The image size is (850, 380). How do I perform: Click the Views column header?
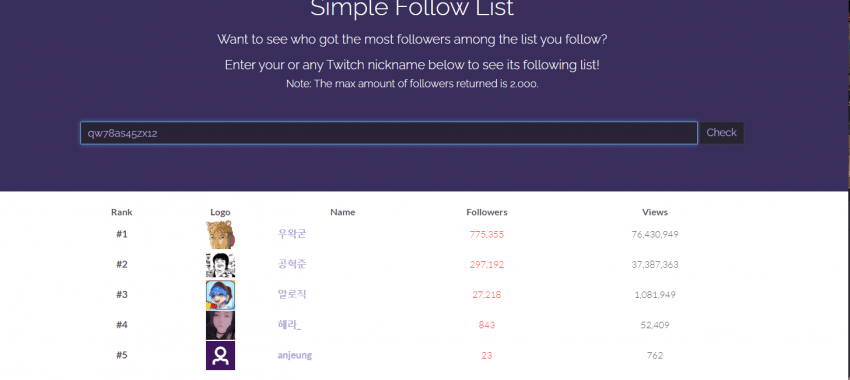tap(655, 212)
